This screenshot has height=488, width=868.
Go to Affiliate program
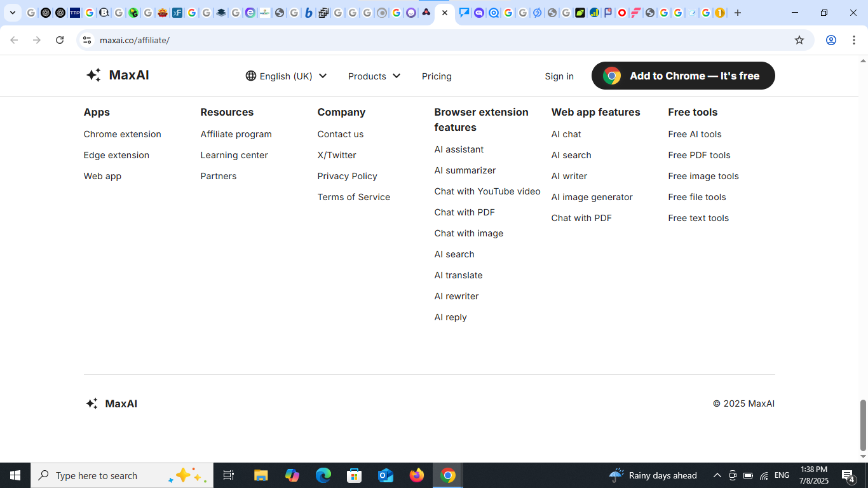(236, 134)
